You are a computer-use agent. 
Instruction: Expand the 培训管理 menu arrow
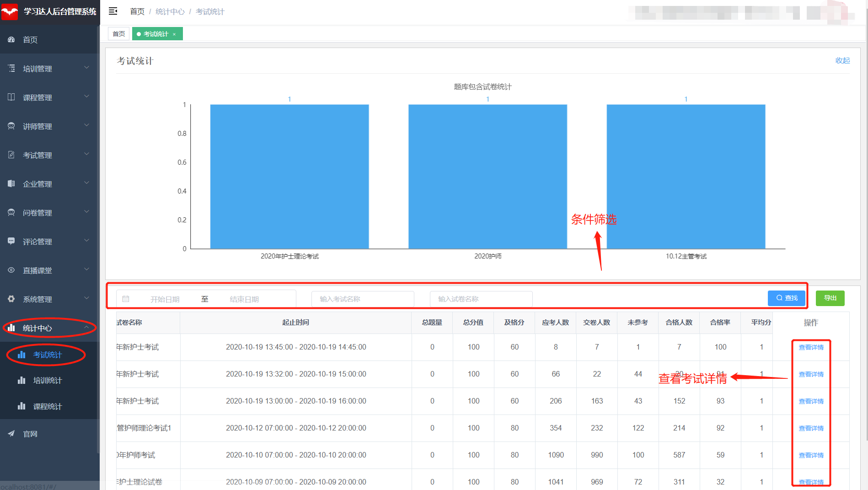click(86, 68)
